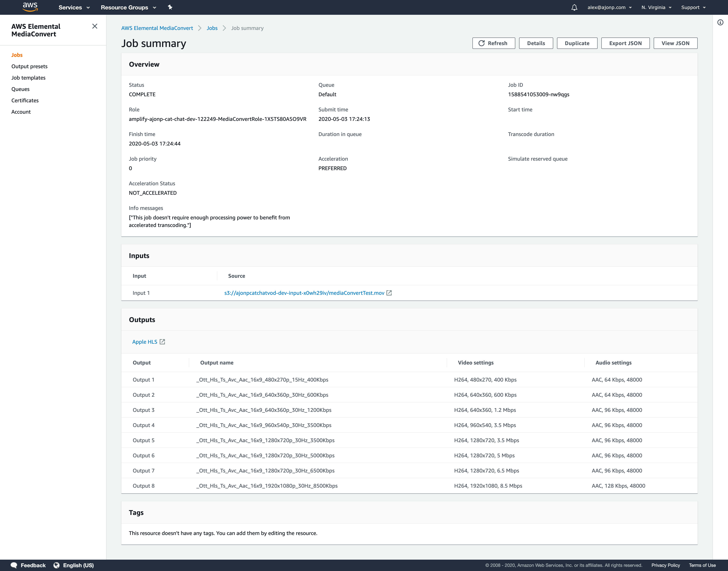Image resolution: width=728 pixels, height=571 pixels.
Task: Click the NOT_ACCELERATED status value
Action: pos(153,193)
